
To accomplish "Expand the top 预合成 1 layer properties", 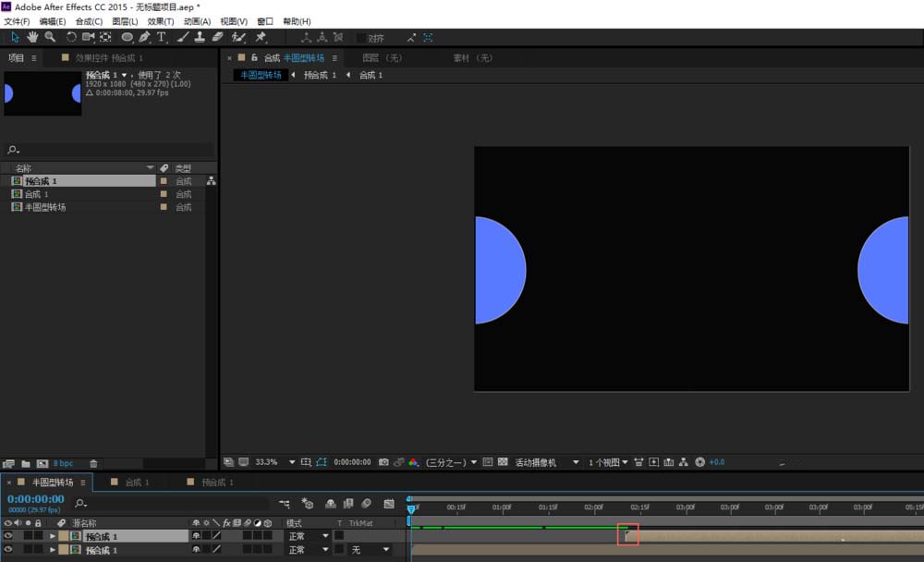I will pos(53,536).
